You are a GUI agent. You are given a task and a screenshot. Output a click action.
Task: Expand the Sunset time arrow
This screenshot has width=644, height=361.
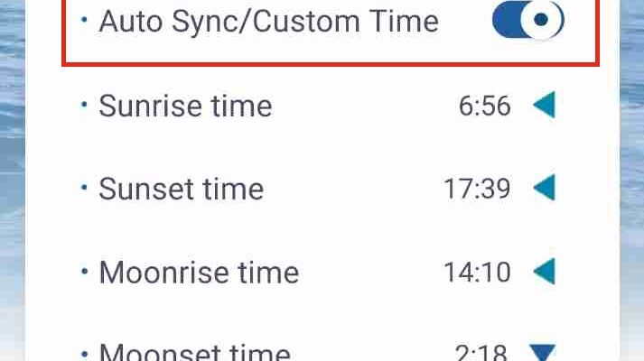coord(543,189)
